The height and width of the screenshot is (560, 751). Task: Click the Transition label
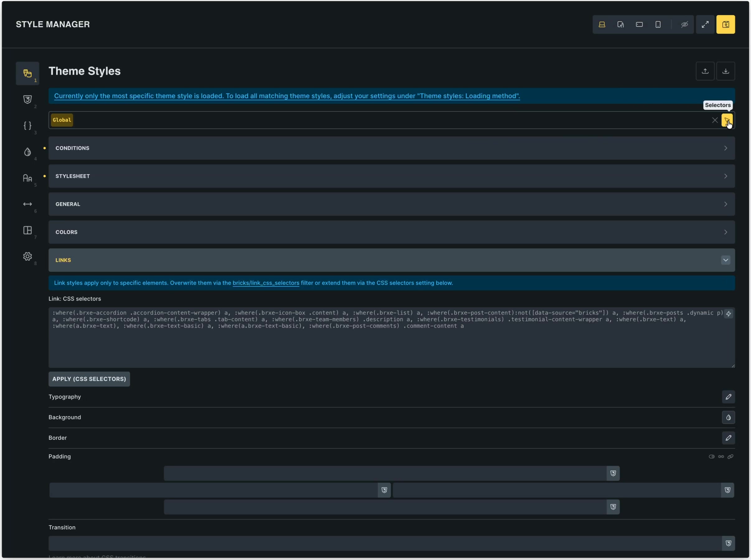(x=62, y=527)
